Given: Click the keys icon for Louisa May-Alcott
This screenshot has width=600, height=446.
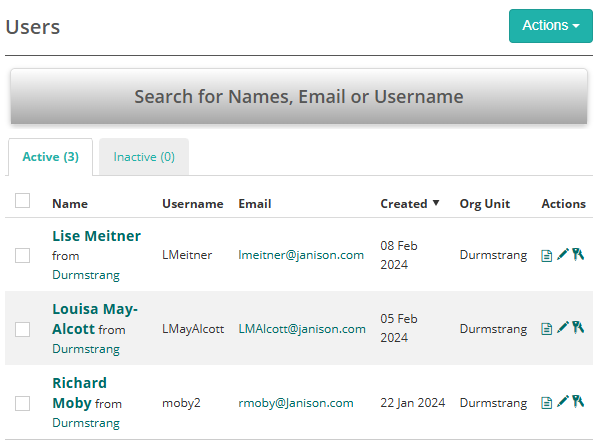Looking at the screenshot, I should click(577, 327).
